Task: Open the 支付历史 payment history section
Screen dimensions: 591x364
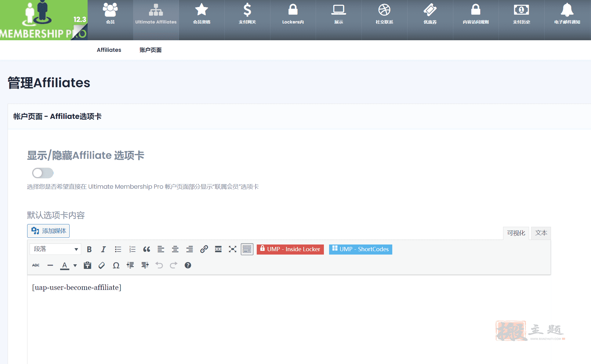Action: pos(521,20)
